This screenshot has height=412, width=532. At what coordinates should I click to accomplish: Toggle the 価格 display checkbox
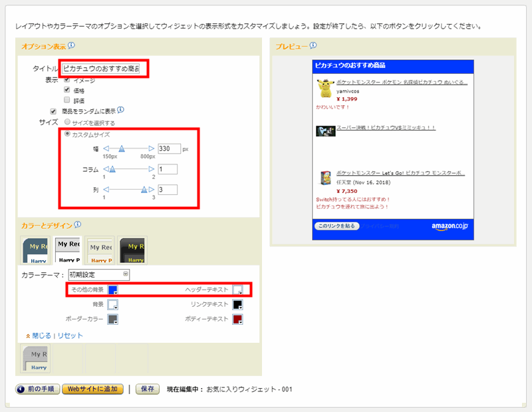click(67, 90)
